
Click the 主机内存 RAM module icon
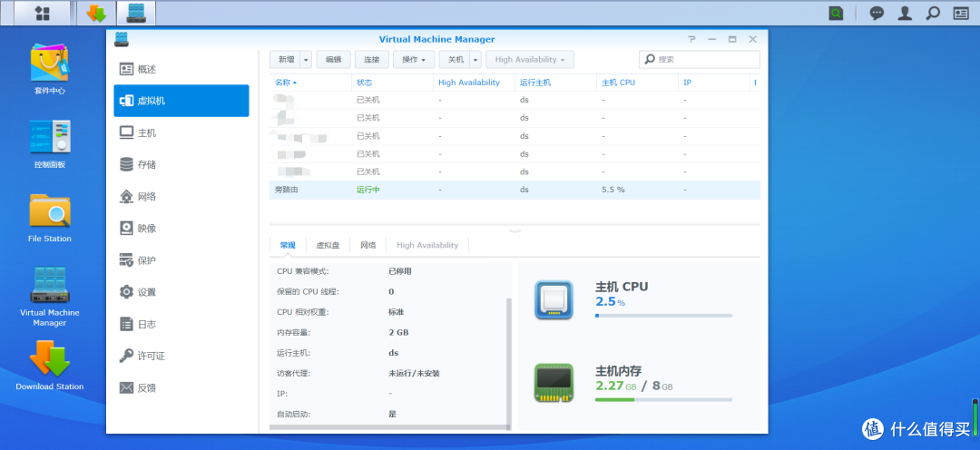(x=554, y=383)
